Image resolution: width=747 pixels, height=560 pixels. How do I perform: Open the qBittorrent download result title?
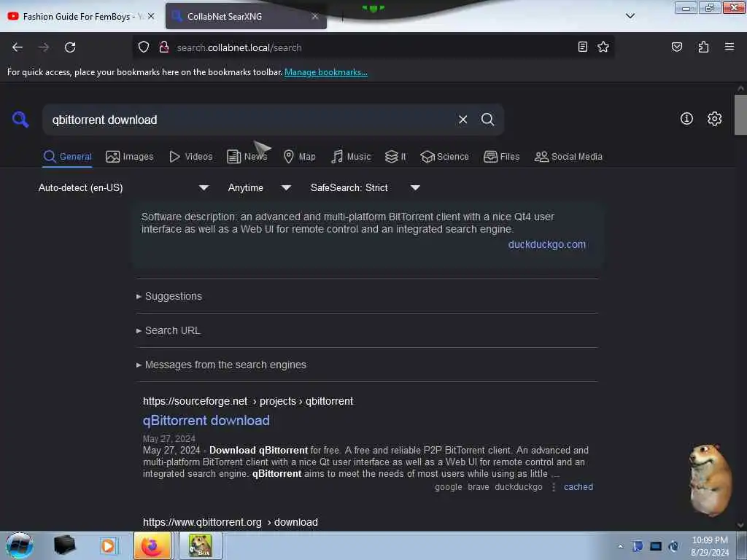tap(206, 421)
